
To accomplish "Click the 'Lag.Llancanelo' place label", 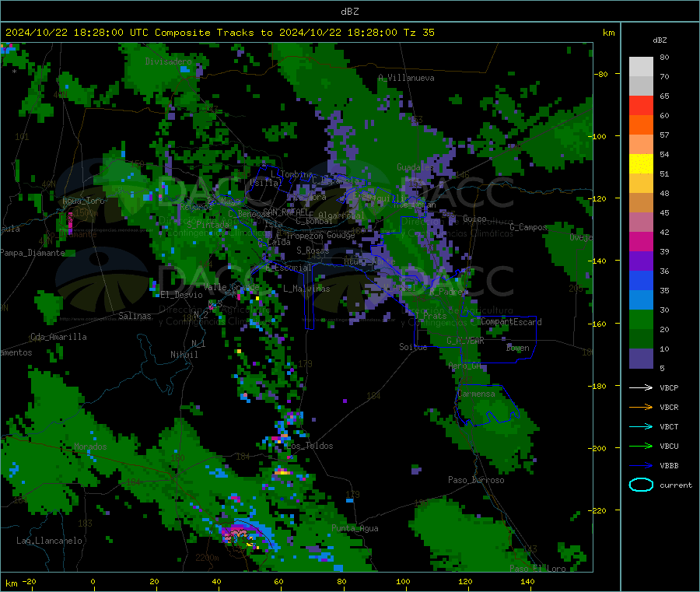I will pyautogui.click(x=49, y=541).
